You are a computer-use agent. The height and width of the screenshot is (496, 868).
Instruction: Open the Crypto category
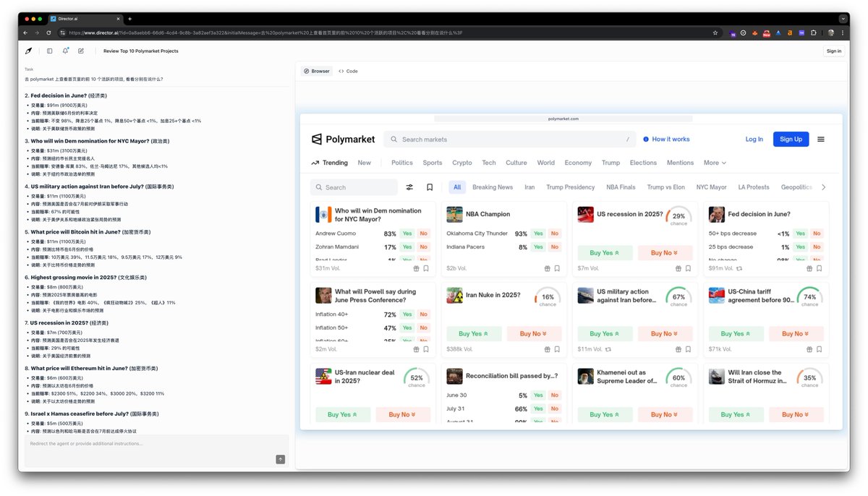click(462, 163)
